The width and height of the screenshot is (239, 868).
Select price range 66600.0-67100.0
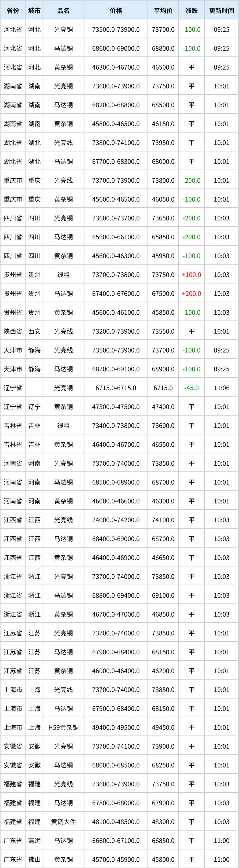point(116,841)
